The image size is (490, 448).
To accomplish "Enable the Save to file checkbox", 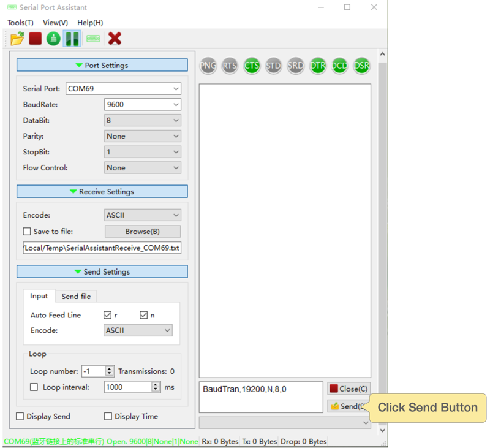I will pos(26,232).
